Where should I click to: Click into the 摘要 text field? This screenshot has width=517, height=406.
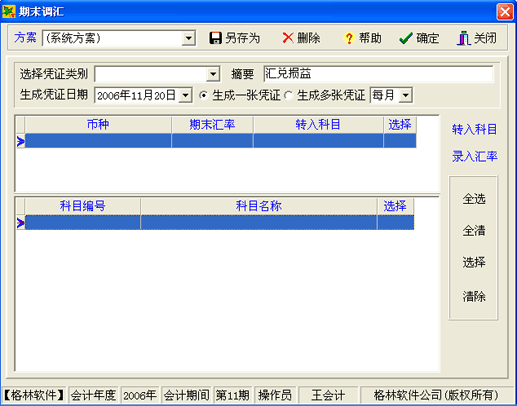click(x=378, y=74)
